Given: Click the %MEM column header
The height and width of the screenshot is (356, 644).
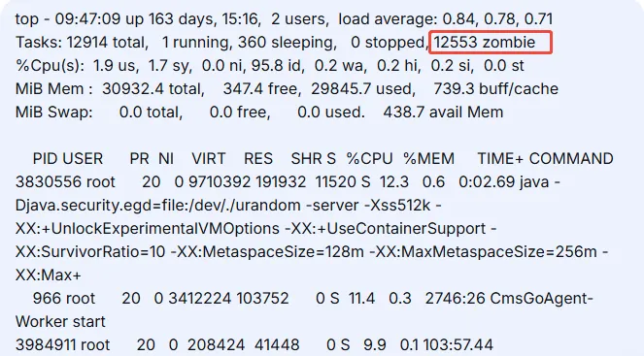Looking at the screenshot, I should (428, 159).
